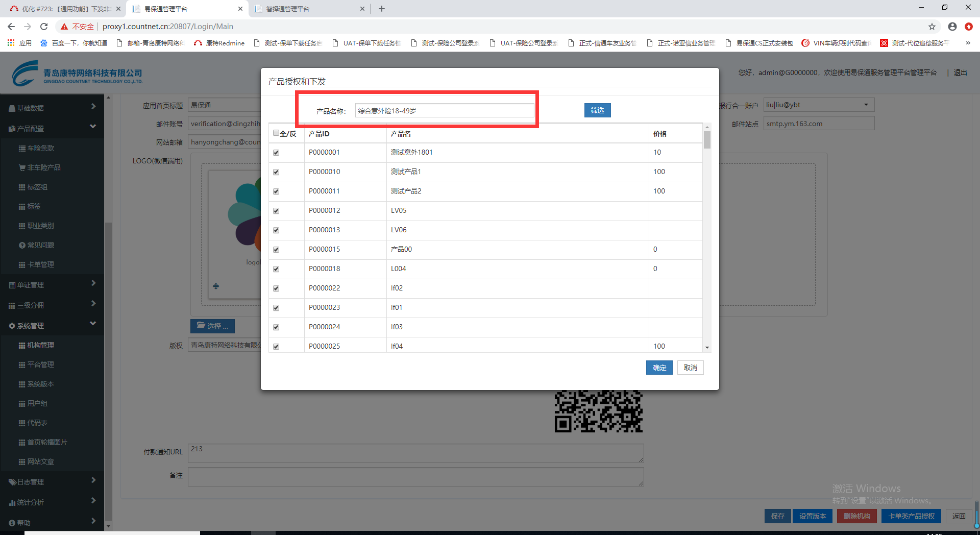Click the Countnet company logo

click(77, 73)
